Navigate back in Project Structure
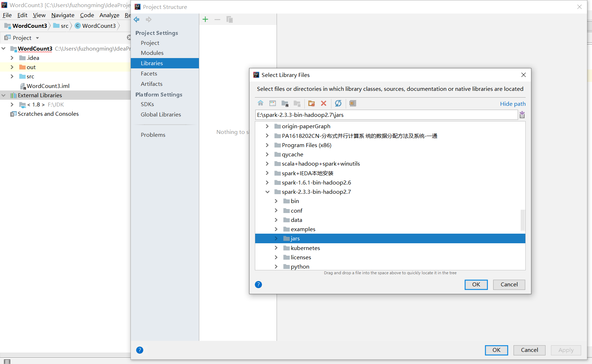Screen dimensions: 592x364 pyautogui.click(x=137, y=19)
